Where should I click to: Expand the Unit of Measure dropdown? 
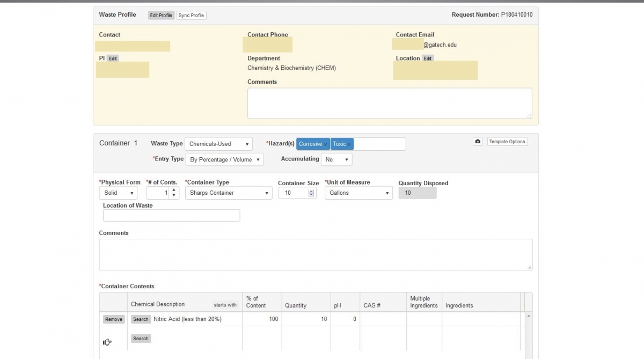[358, 193]
